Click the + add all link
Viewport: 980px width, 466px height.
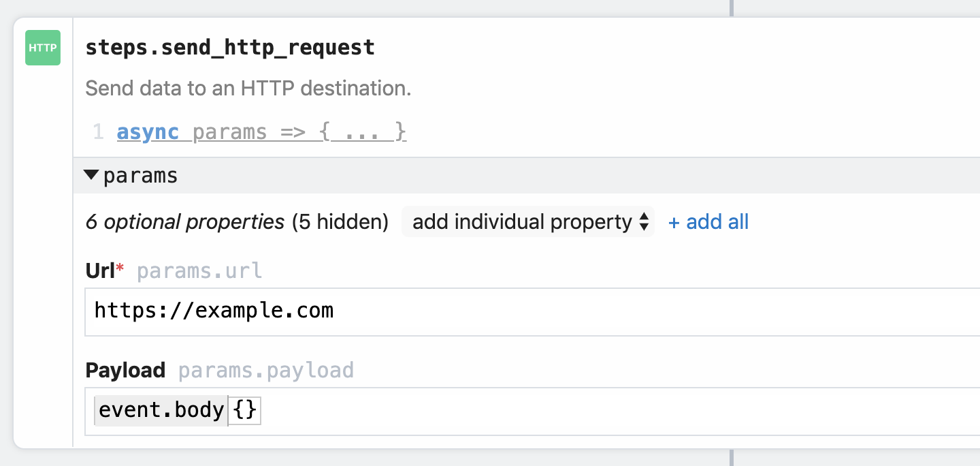[x=708, y=221]
